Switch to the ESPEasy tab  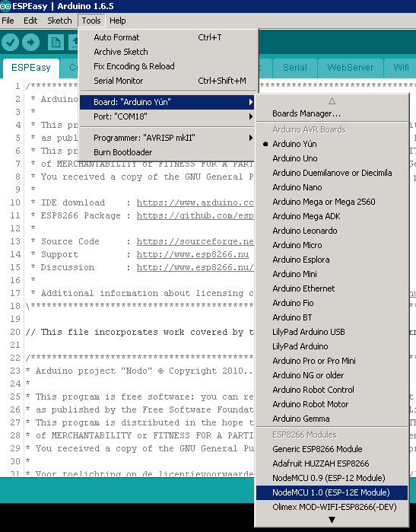[x=31, y=68]
